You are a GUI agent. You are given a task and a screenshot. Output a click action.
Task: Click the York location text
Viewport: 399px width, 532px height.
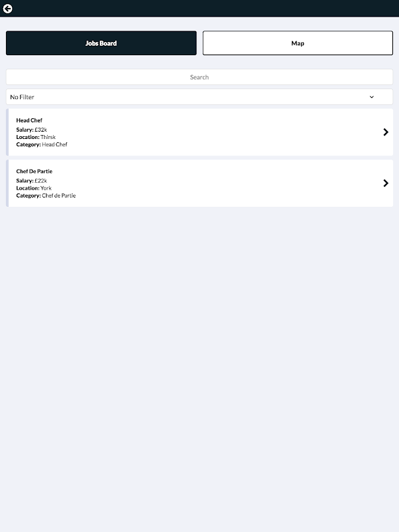[x=46, y=188]
